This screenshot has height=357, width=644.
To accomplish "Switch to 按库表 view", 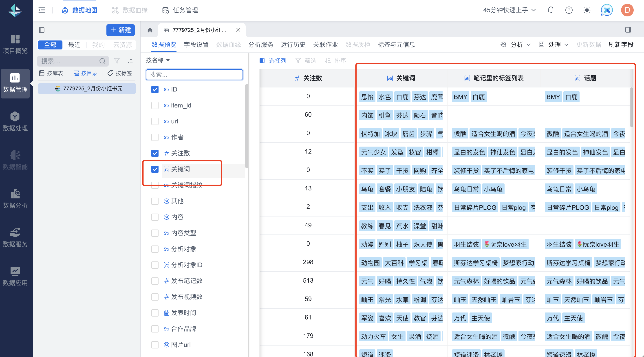I will tap(51, 73).
